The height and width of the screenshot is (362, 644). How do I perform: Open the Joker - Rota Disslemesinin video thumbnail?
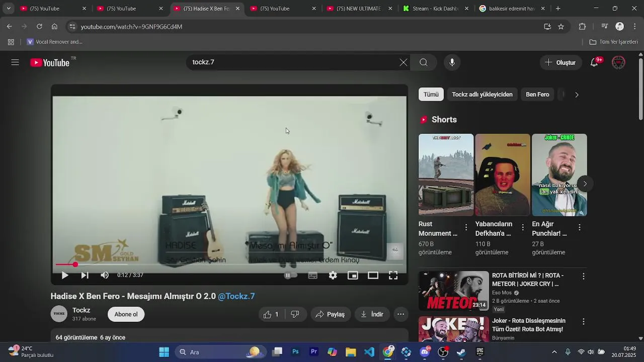(454, 329)
